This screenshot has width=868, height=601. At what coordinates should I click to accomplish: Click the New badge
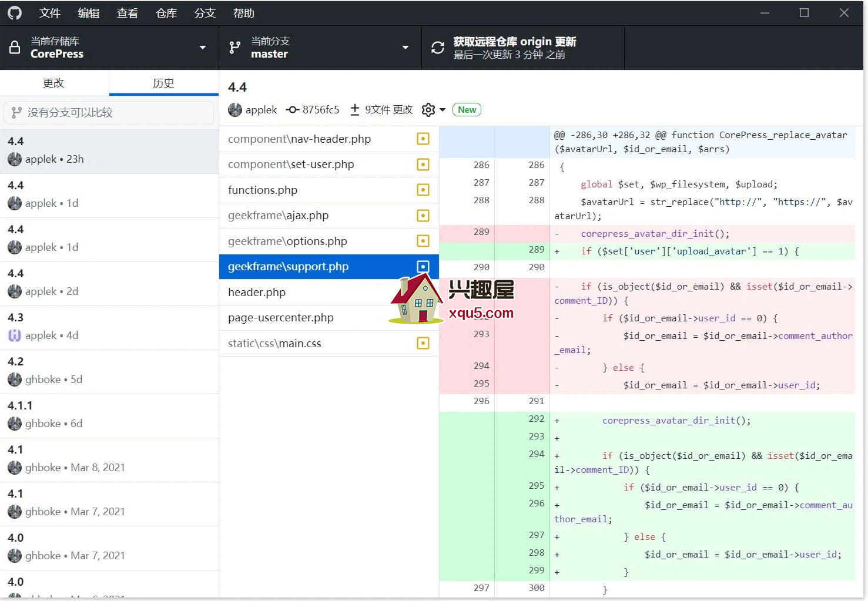click(467, 110)
